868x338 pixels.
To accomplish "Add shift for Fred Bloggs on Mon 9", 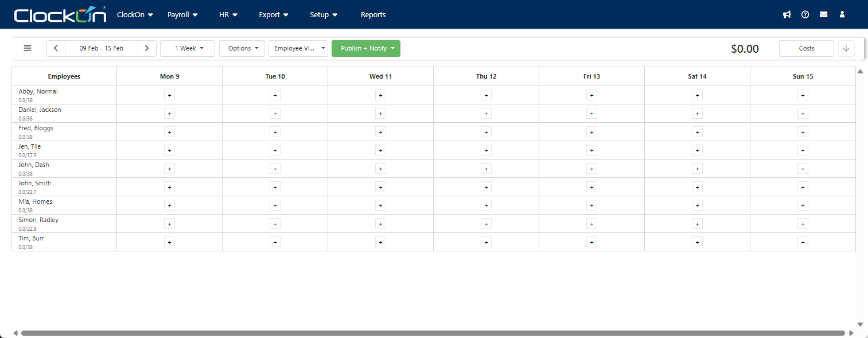I will tap(169, 132).
